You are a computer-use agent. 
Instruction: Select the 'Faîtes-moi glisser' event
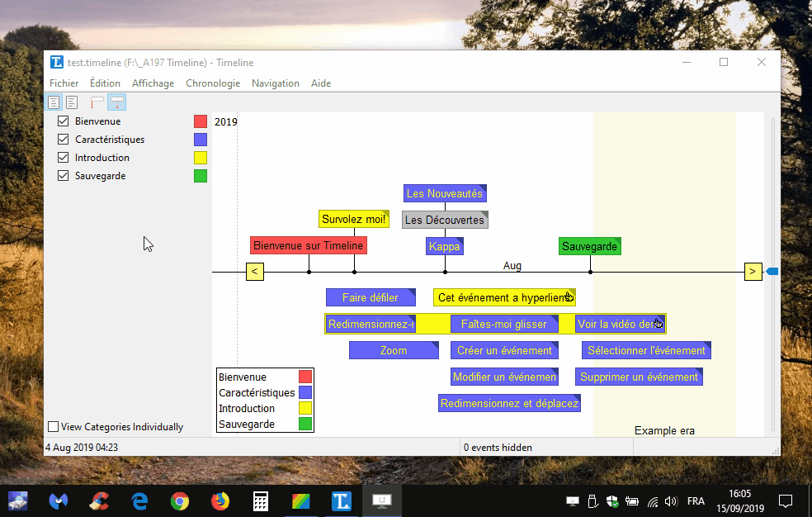504,324
